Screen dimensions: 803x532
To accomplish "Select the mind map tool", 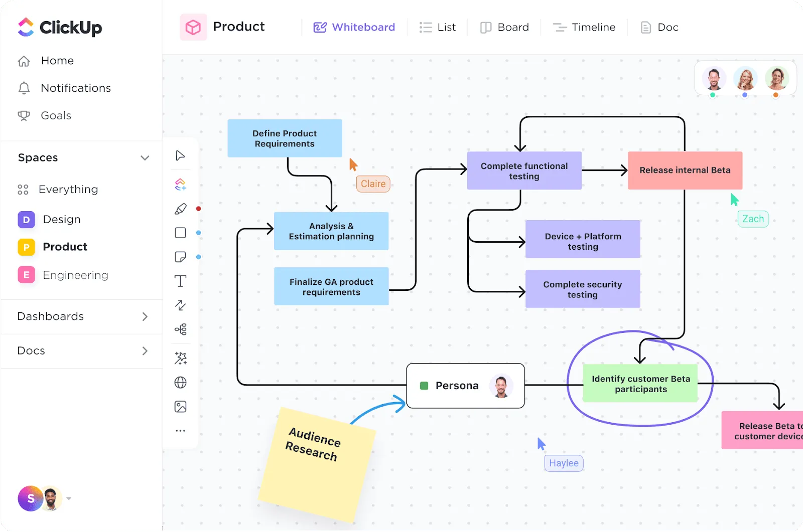I will (180, 329).
